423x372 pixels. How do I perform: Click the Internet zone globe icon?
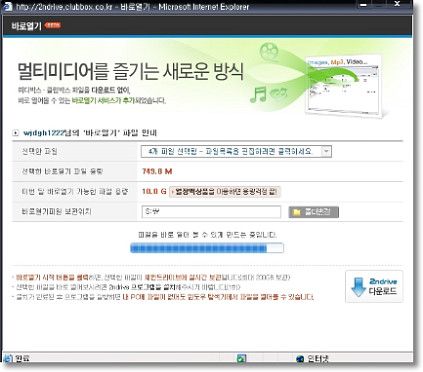pos(300,359)
